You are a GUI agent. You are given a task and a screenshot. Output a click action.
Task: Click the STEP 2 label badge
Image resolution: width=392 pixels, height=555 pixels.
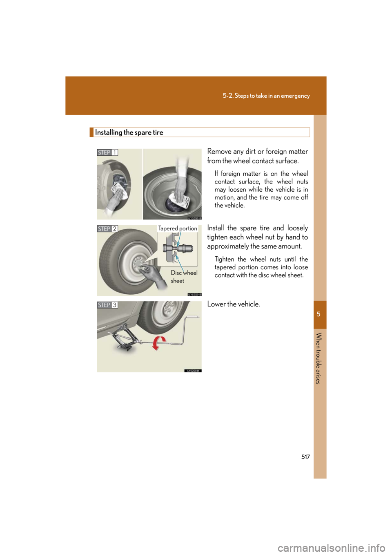coord(107,229)
